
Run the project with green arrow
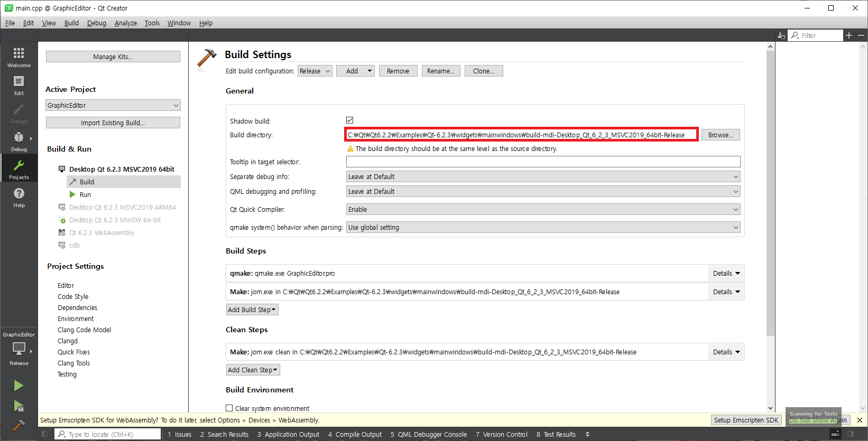19,386
